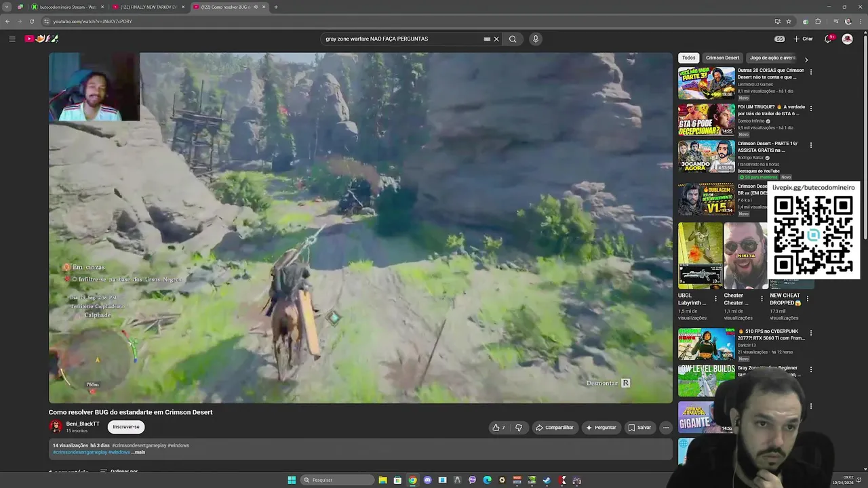
Task: Select the Jogo de ação e aventura chip
Action: (773, 58)
